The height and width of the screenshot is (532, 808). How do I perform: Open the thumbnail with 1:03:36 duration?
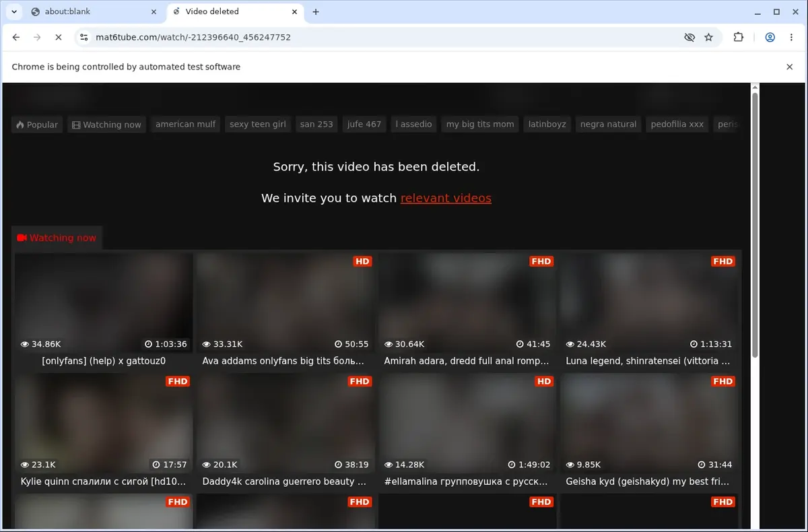click(x=104, y=302)
